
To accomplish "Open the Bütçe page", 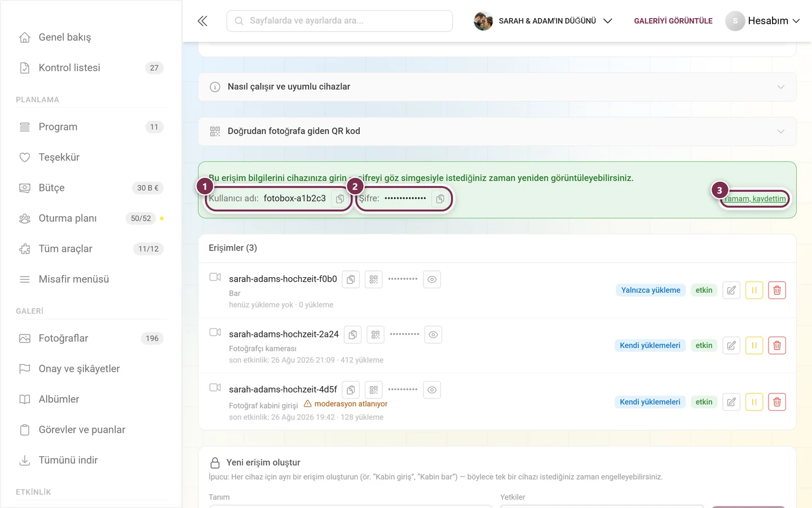I will 91,188.
